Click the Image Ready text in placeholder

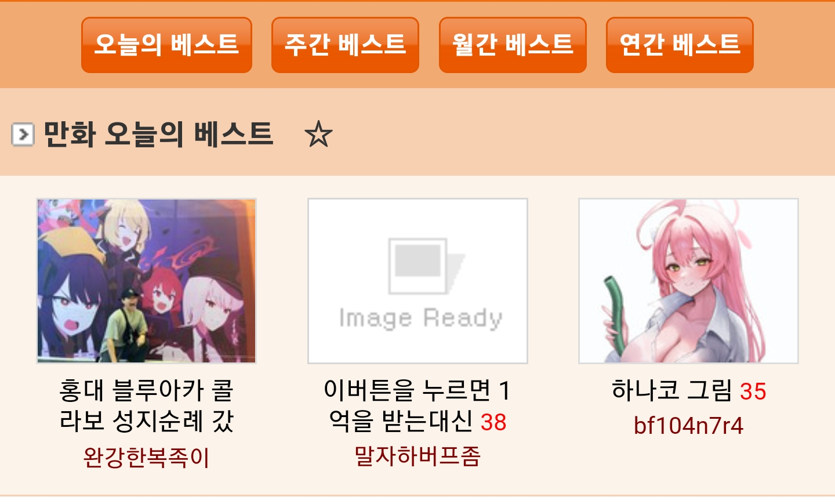[421, 318]
